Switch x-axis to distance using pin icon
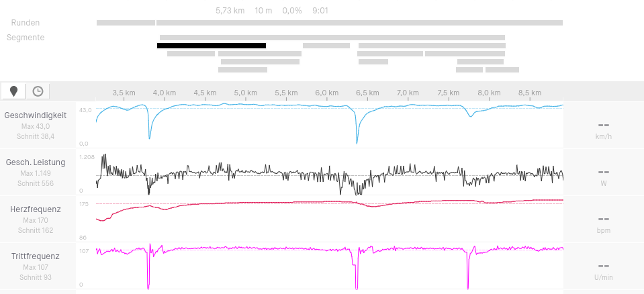The image size is (644, 294). point(13,91)
